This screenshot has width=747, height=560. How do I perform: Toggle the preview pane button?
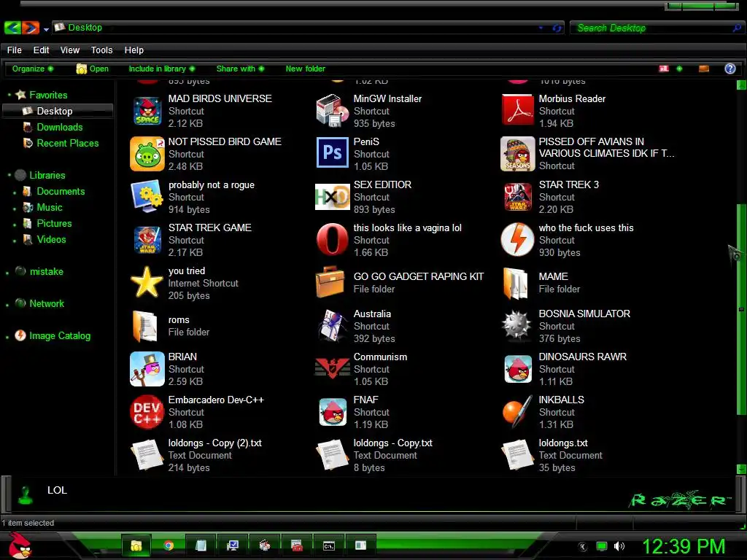tap(704, 69)
